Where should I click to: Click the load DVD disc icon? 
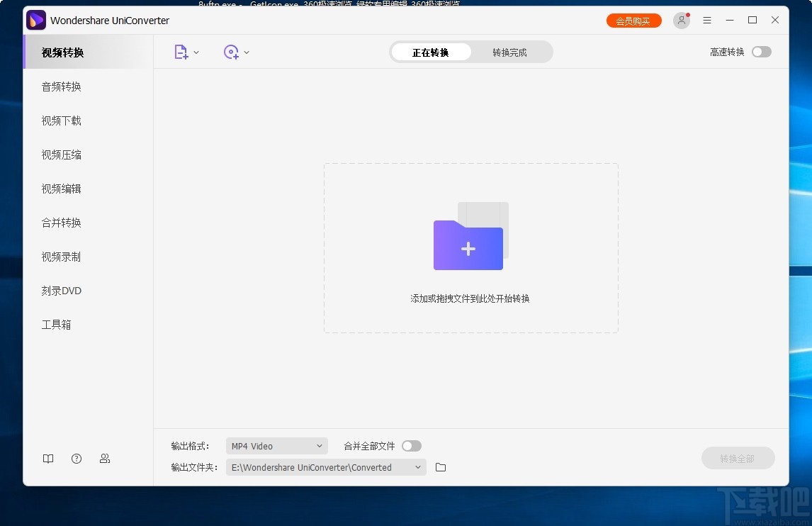(x=230, y=52)
